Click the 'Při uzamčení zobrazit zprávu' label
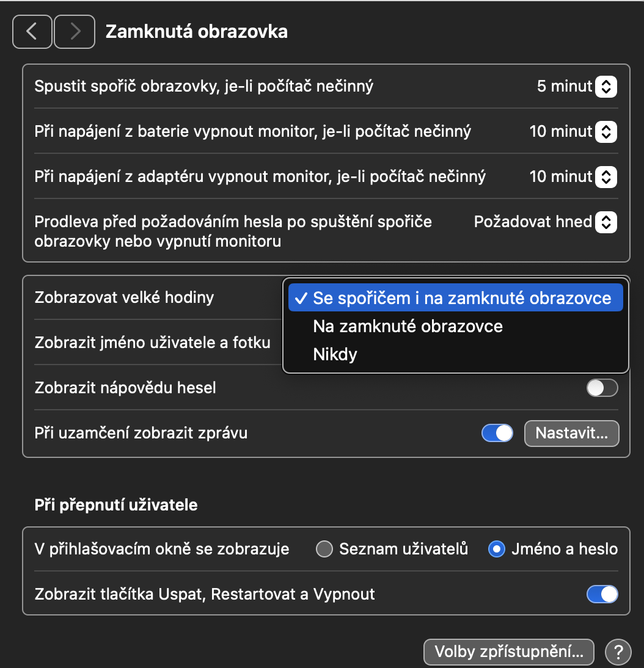Screen dimensions: 644x668 tap(141, 434)
